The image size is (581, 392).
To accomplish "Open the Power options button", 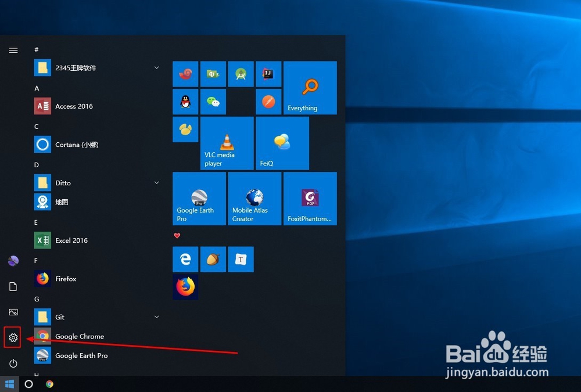I will [x=13, y=364].
